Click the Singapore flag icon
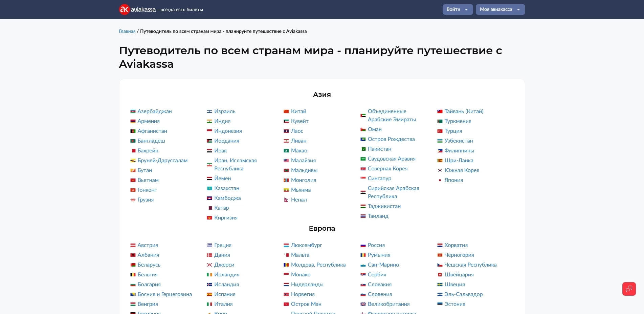This screenshot has width=644, height=314. click(x=363, y=178)
